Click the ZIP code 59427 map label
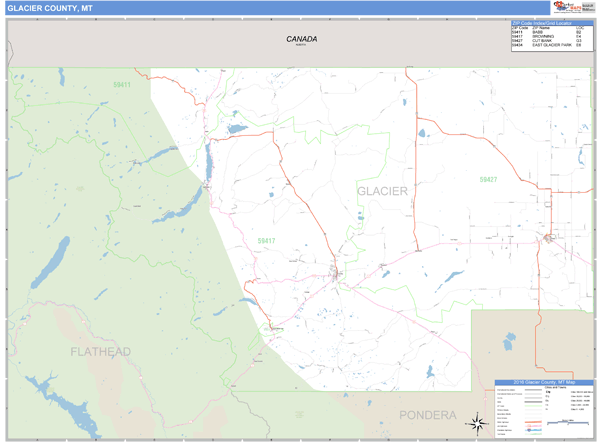 tap(487, 179)
